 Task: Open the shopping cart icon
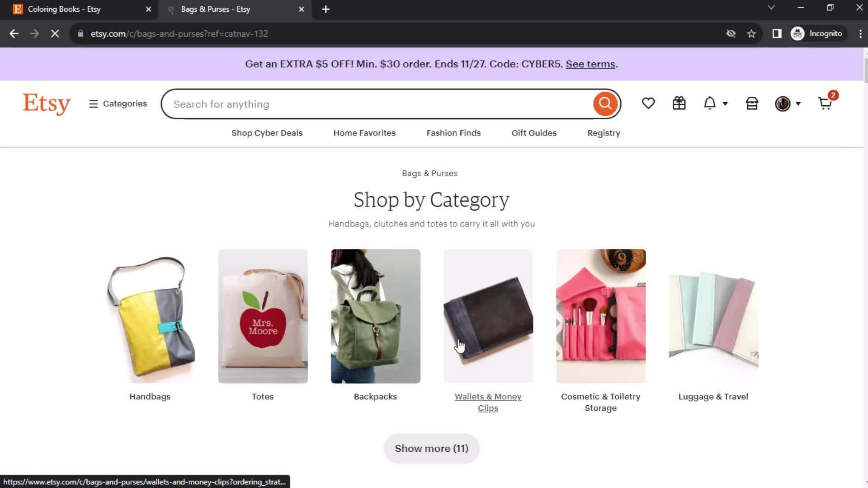(x=825, y=103)
